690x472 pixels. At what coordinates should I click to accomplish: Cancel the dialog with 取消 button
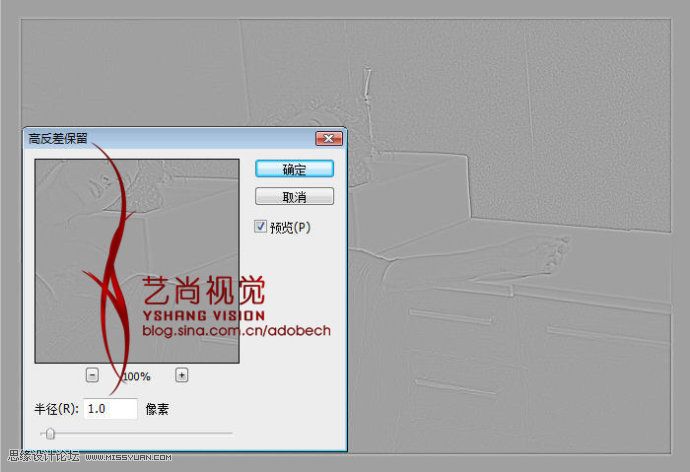294,196
